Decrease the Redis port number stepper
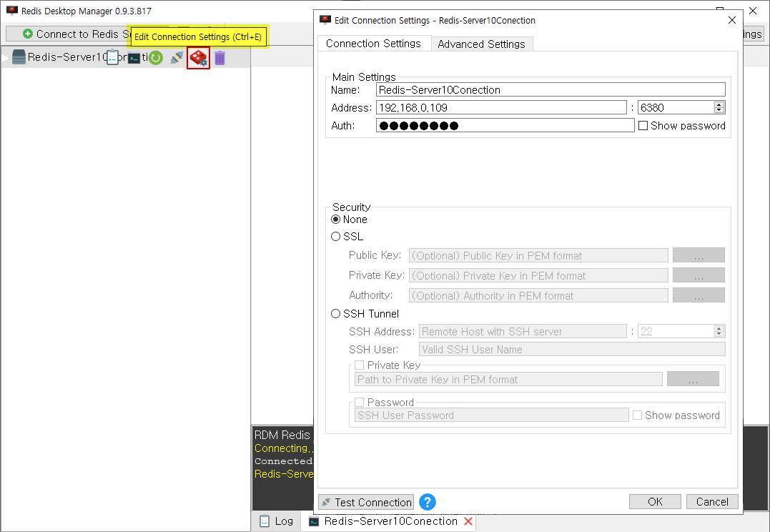The image size is (770, 532). click(719, 111)
